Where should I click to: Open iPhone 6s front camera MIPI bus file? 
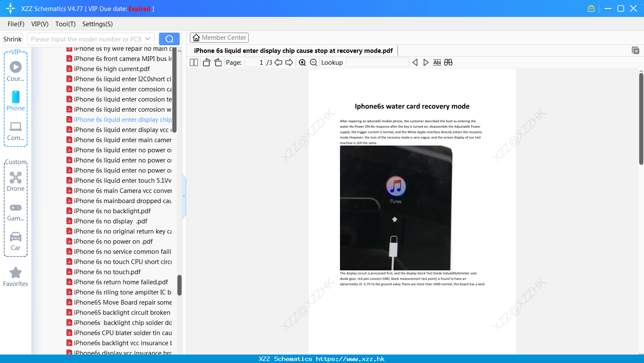119,59
